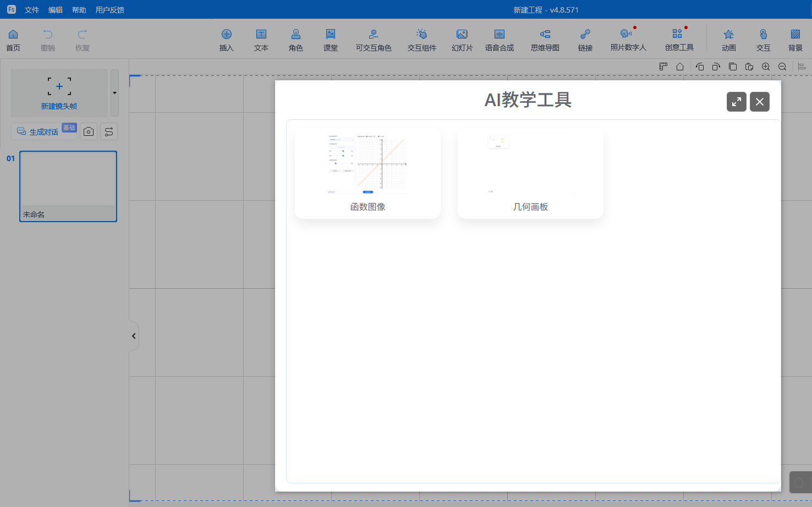Open the 函数图像 function graph tool
The width and height of the screenshot is (812, 507).
pyautogui.click(x=367, y=173)
